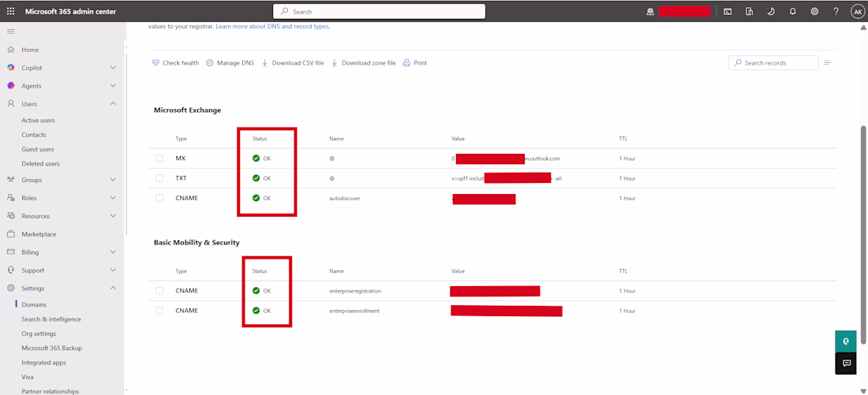Click Download CSV file
Viewport: 868px width, 395px height.
pyautogui.click(x=293, y=63)
